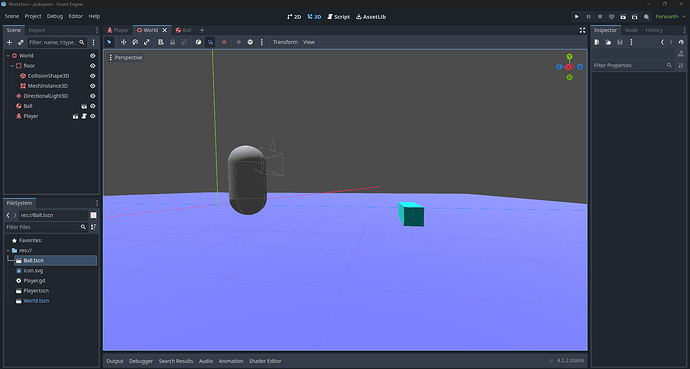Screen dimensions: 690x369
Task: Toggle visibility of the Ball node
Action: tap(92, 106)
